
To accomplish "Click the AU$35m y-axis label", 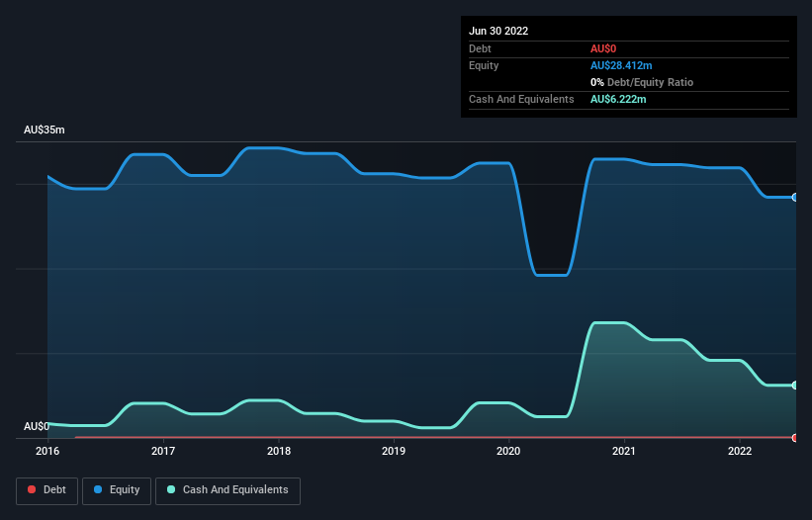I will (x=45, y=130).
